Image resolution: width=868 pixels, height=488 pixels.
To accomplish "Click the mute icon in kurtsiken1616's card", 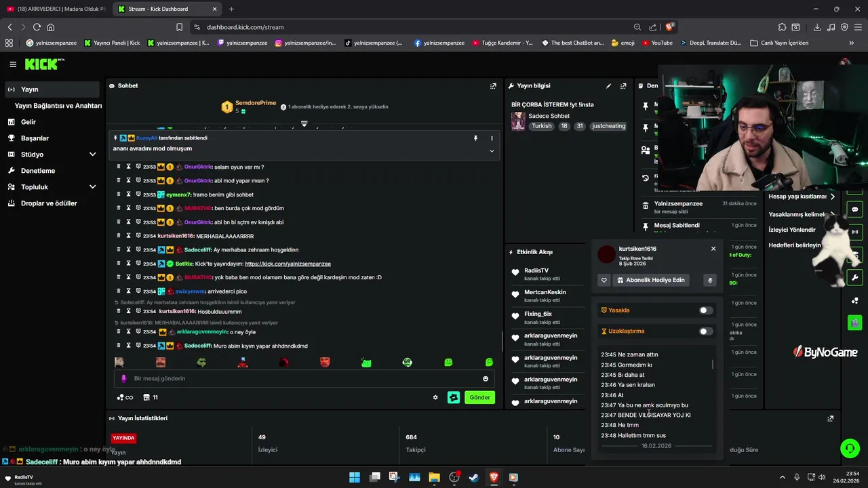I will [710, 280].
